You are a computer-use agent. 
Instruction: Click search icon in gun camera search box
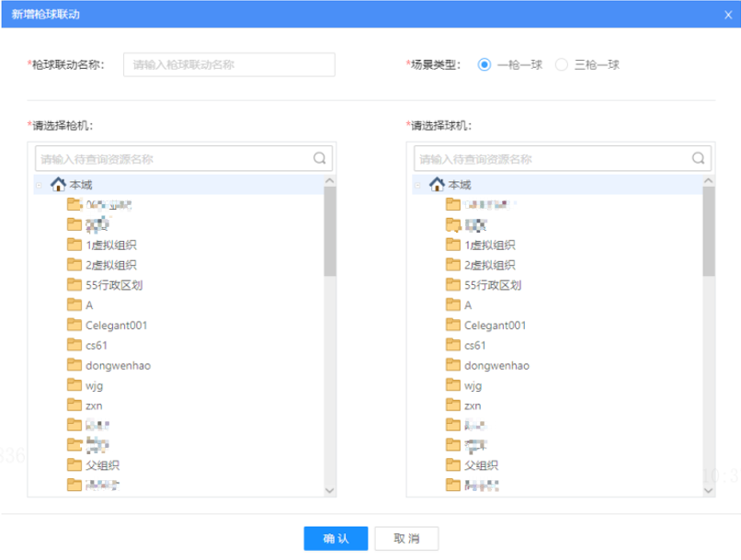pyautogui.click(x=320, y=158)
